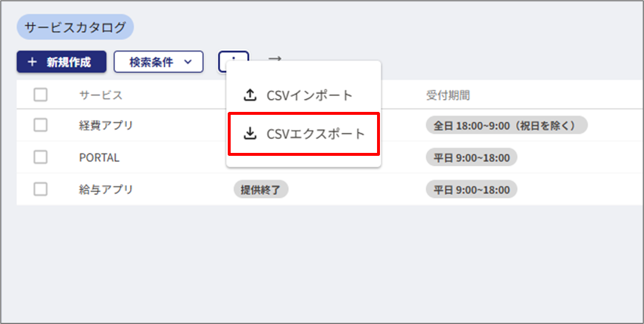Click the 受付期間 column header
The image size is (644, 324).
(448, 96)
